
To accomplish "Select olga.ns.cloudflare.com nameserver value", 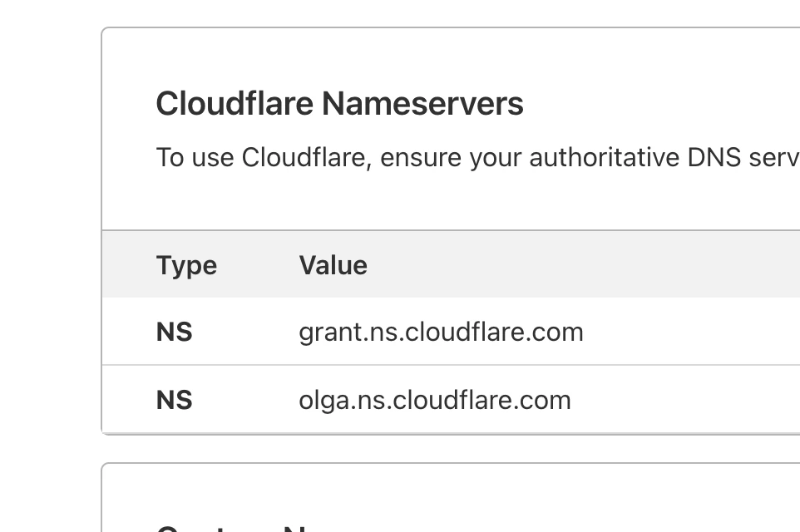I will coord(435,400).
